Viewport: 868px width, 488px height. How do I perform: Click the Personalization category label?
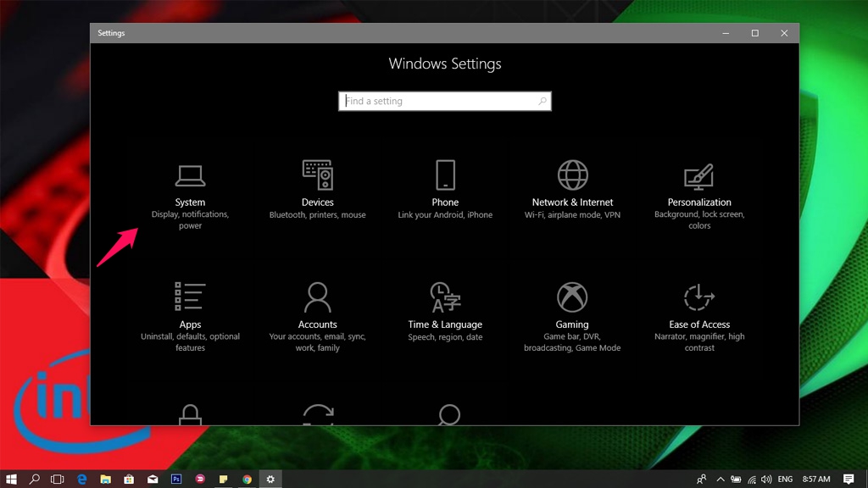pyautogui.click(x=699, y=202)
